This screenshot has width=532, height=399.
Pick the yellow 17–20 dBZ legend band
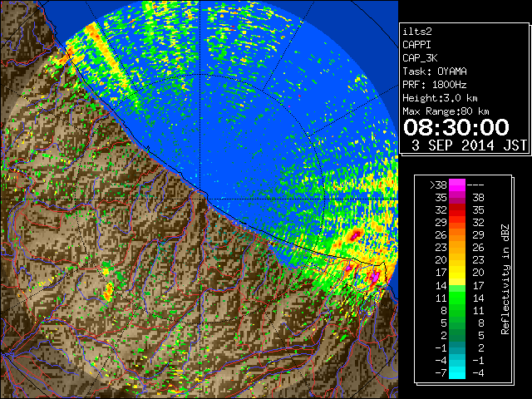(457, 273)
